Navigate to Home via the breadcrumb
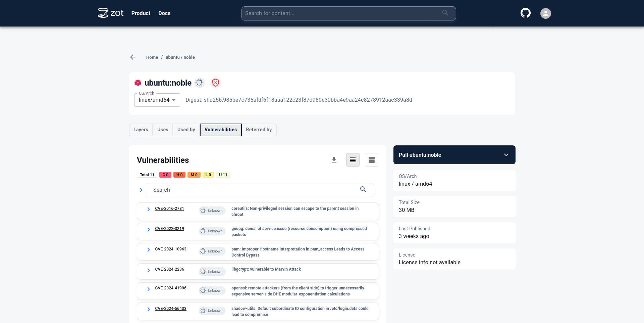Image resolution: width=644 pixels, height=323 pixels. [x=152, y=57]
